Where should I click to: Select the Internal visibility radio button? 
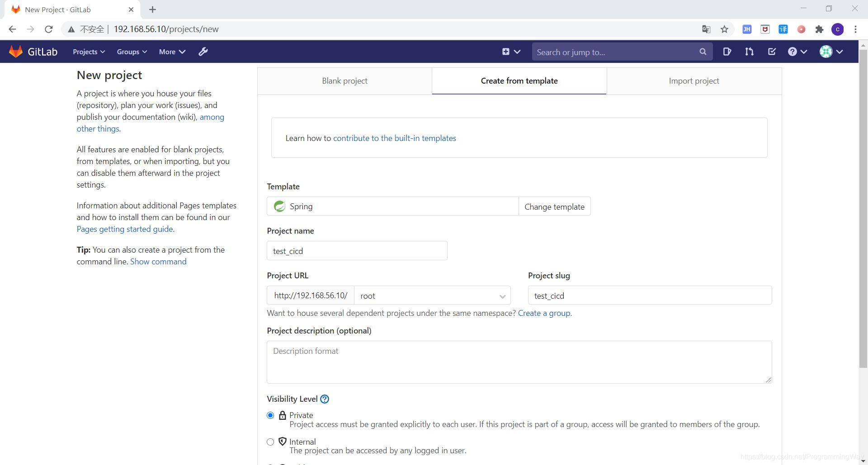click(270, 442)
